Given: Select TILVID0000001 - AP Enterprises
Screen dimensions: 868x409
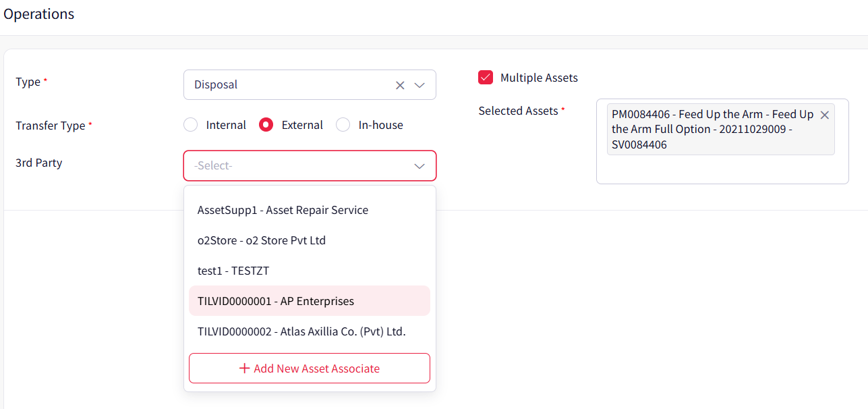Looking at the screenshot, I should (276, 301).
